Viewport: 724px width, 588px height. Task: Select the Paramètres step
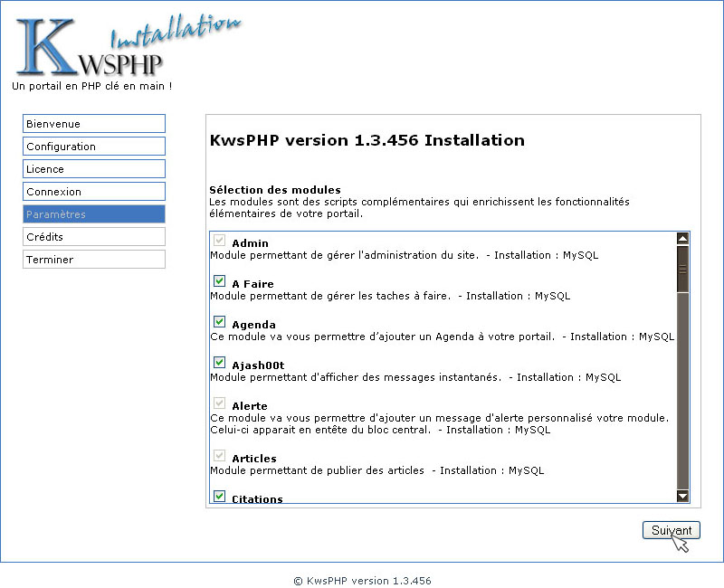coord(94,214)
